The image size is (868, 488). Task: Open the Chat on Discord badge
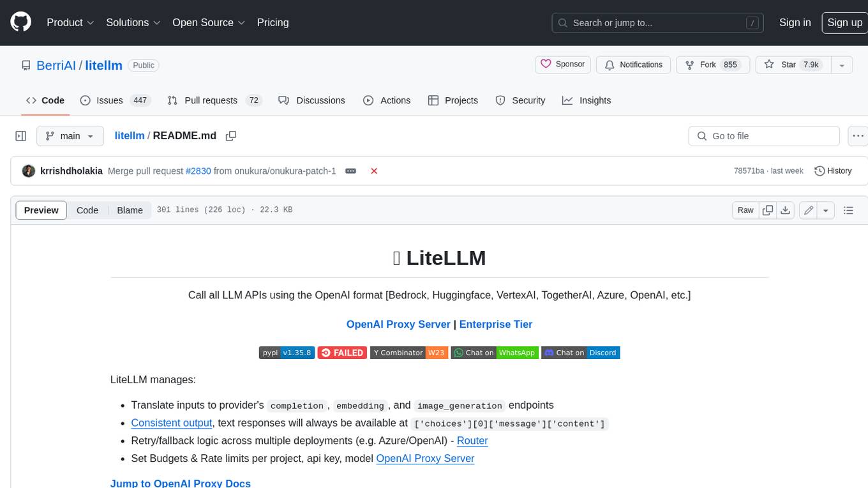(x=581, y=353)
